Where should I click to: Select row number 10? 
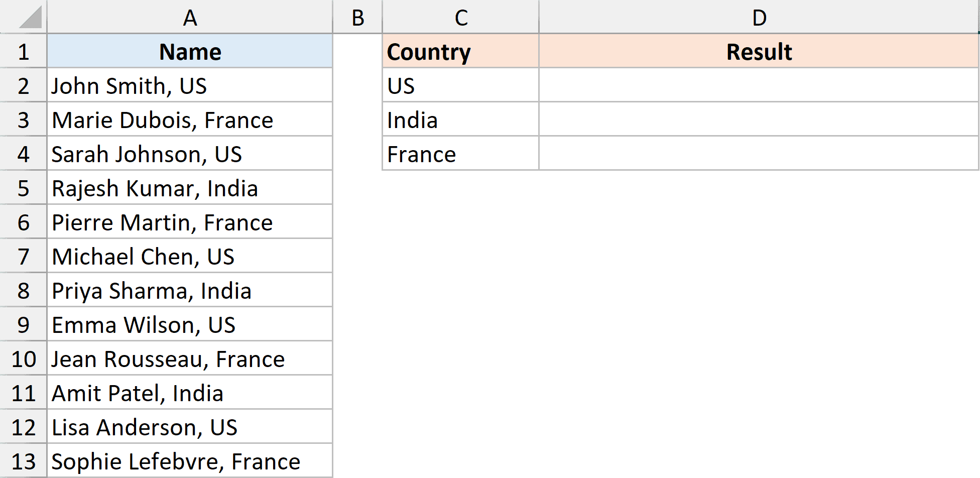[x=23, y=358]
